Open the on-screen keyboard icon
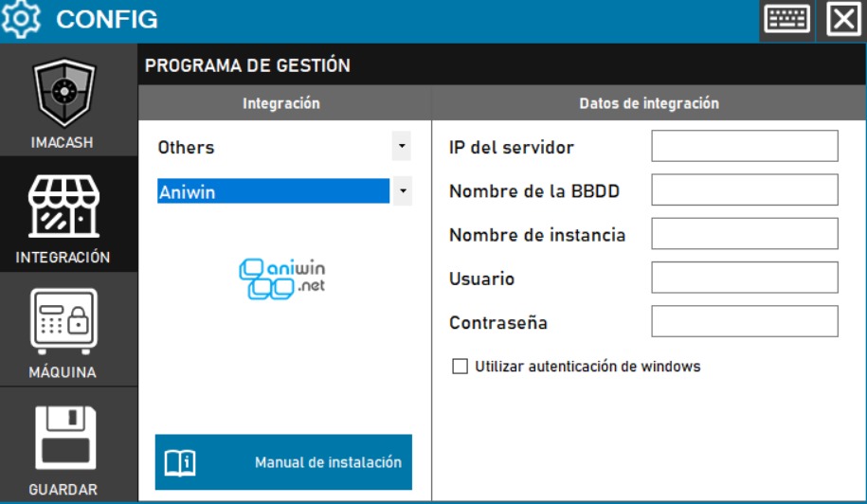Viewport: 867px width, 504px height. 786,20
